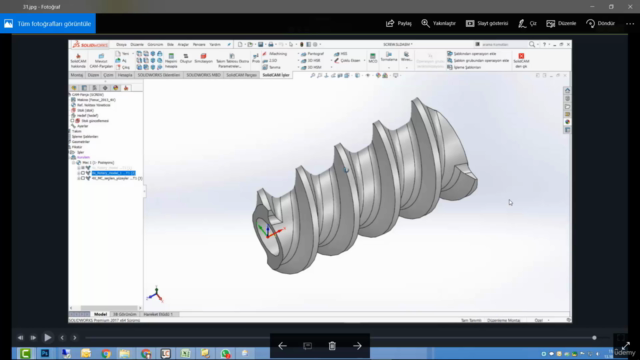
Task: Click the Şablondan operasyon ekle command
Action: click(471, 53)
